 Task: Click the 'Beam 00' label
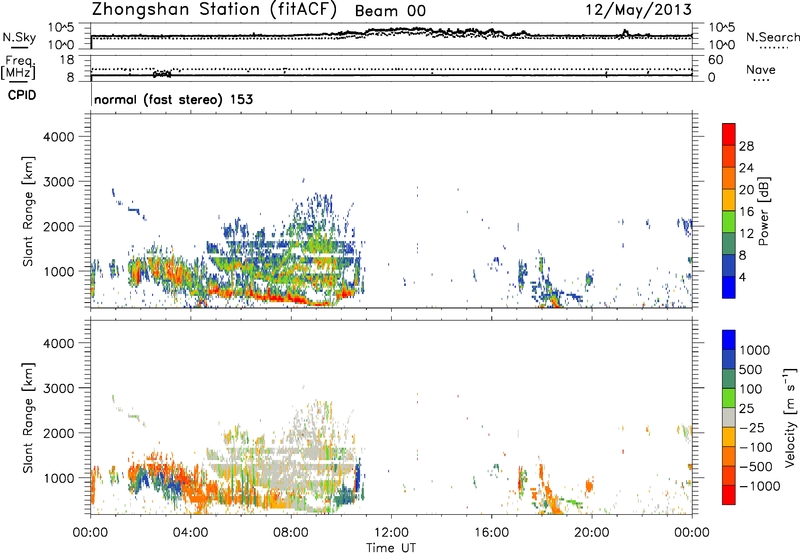(x=390, y=11)
